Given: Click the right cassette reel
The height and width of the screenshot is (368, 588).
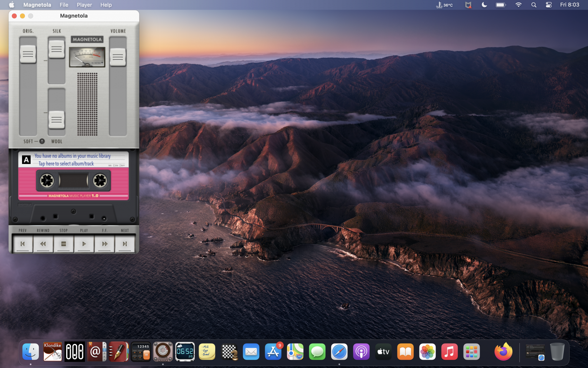Looking at the screenshot, I should coord(100,180).
